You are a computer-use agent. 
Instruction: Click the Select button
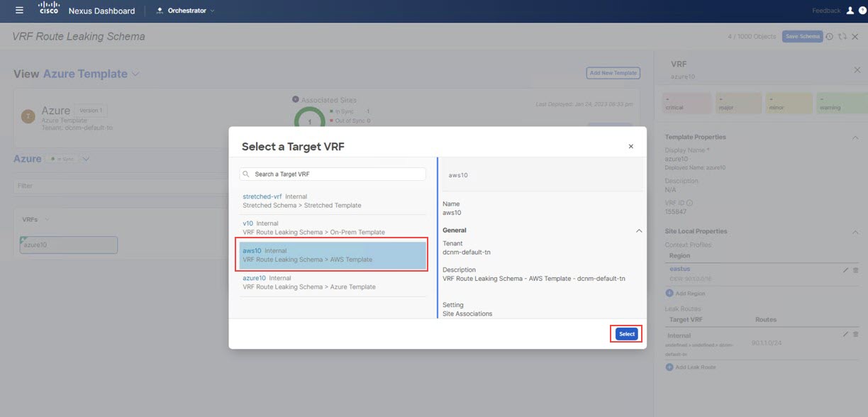[626, 334]
